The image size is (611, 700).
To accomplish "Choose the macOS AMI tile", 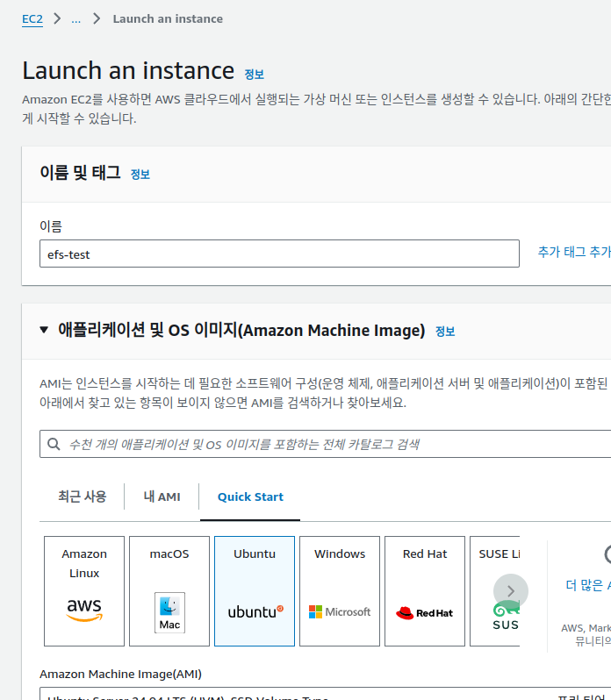I will (169, 590).
